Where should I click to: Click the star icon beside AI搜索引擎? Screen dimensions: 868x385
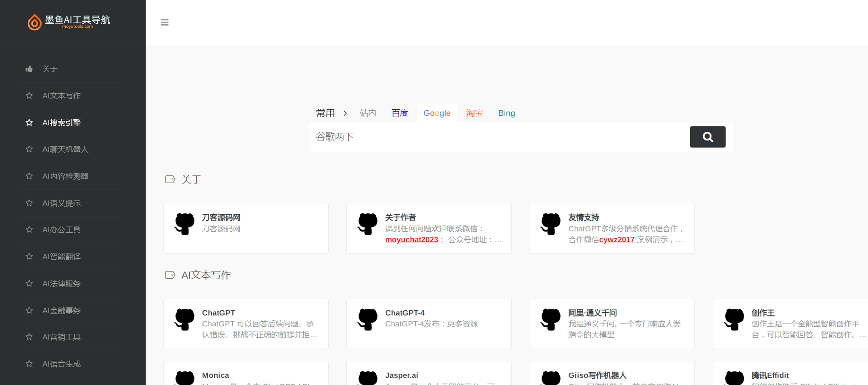[x=29, y=122]
